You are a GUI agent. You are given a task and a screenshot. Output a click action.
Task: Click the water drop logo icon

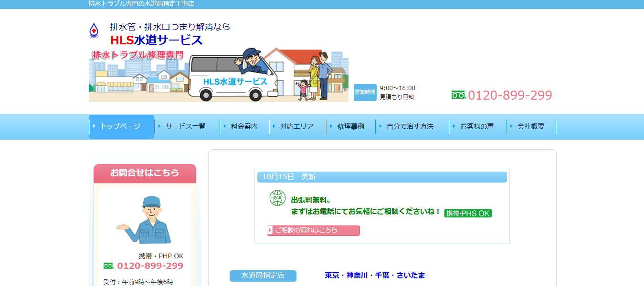pos(94,30)
